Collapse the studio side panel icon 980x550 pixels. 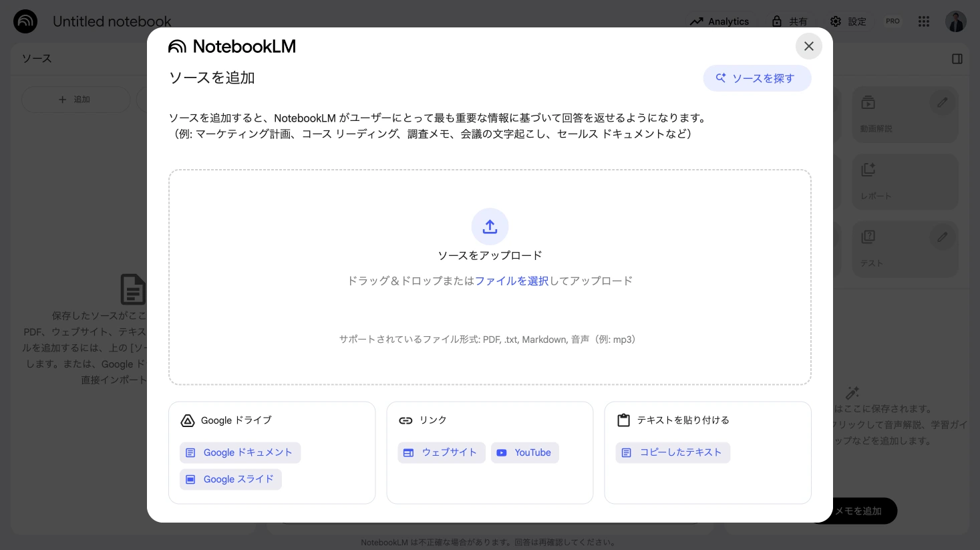point(957,59)
